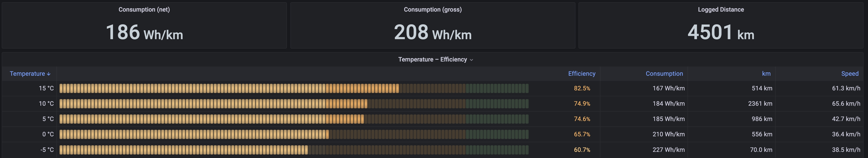The height and width of the screenshot is (158, 868).
Task: Click the 15 °C efficiency bar gauge
Action: click(x=294, y=89)
